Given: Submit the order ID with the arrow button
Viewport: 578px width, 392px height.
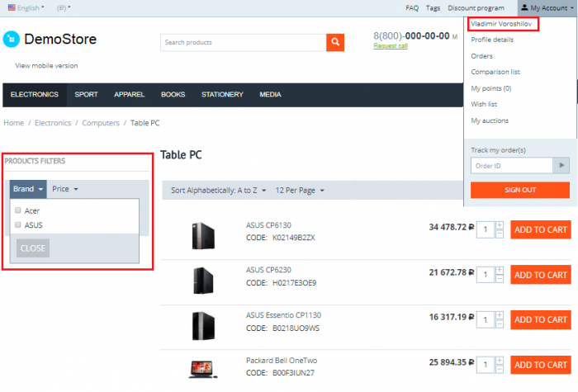Looking at the screenshot, I should (x=561, y=165).
